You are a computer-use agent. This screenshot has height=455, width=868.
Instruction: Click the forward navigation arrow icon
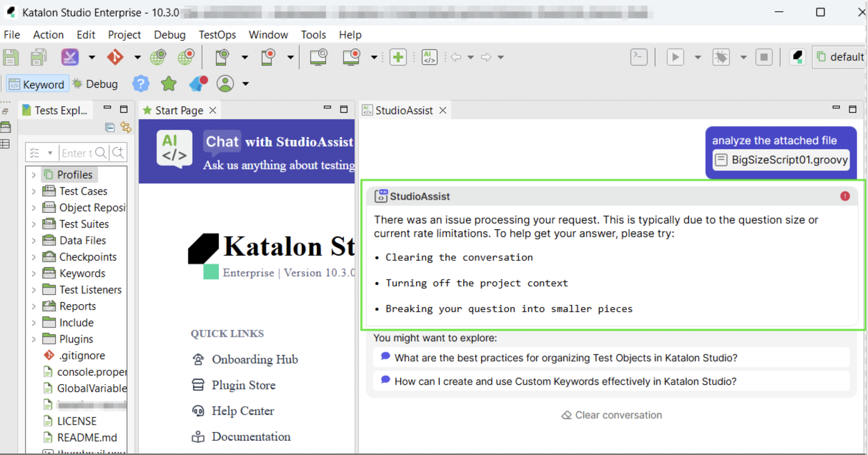point(486,57)
